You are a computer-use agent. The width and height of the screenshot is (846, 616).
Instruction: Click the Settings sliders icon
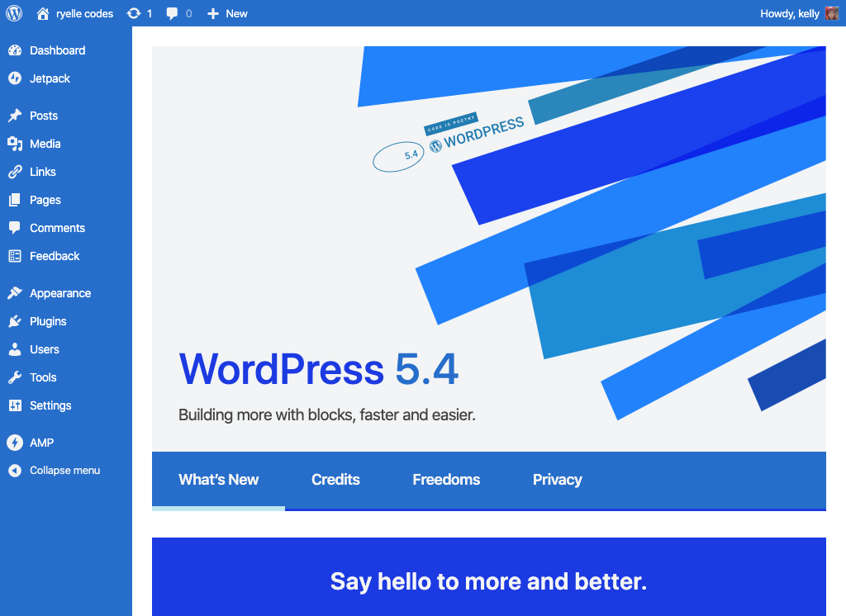pyautogui.click(x=15, y=405)
